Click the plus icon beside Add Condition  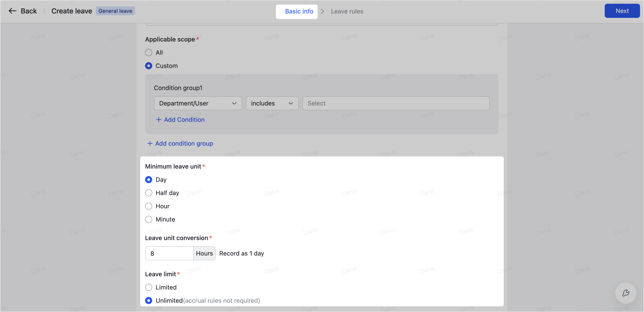click(x=159, y=120)
